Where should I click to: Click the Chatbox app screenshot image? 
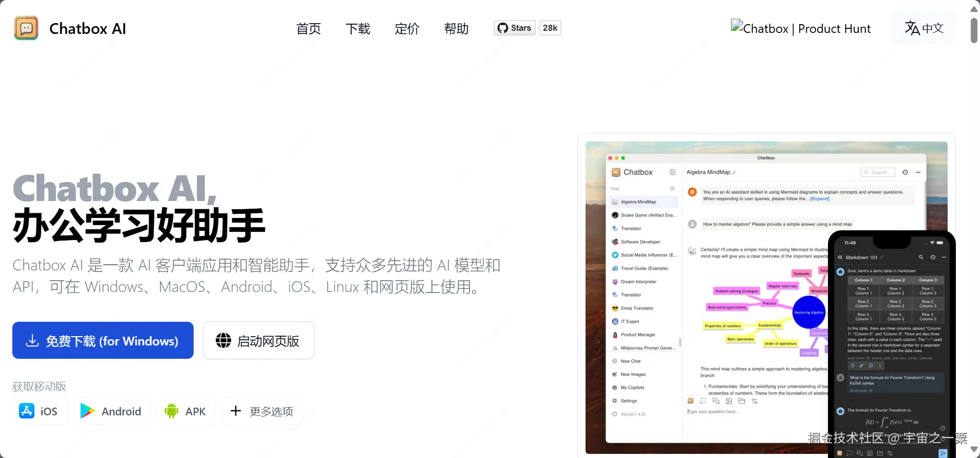(766, 297)
